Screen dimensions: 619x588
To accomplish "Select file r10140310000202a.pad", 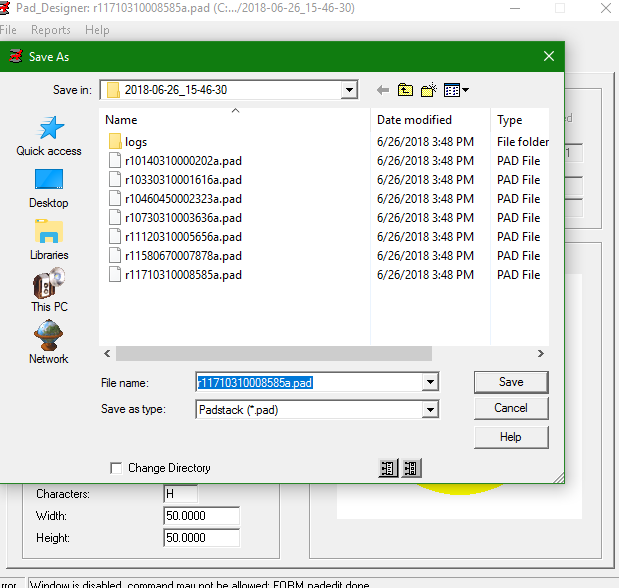I will coord(183,161).
